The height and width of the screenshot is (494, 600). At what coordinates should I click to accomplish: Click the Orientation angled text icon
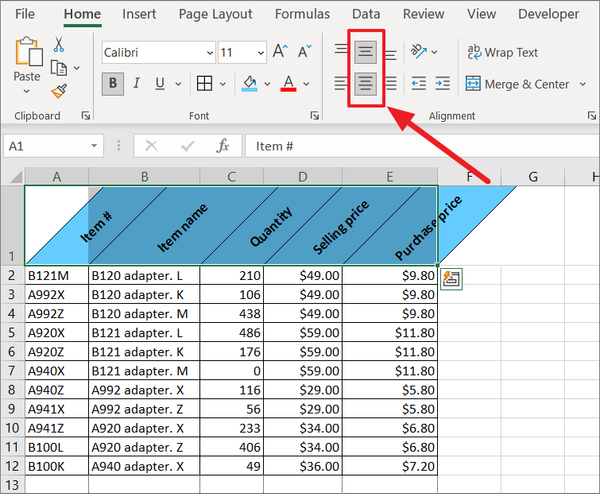click(418, 51)
